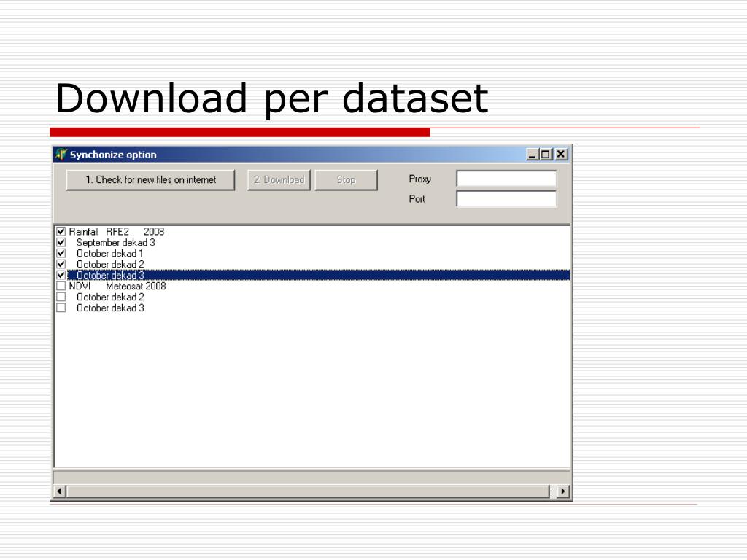Close the Synchronize option window
This screenshot has width=747, height=560.
tap(561, 155)
